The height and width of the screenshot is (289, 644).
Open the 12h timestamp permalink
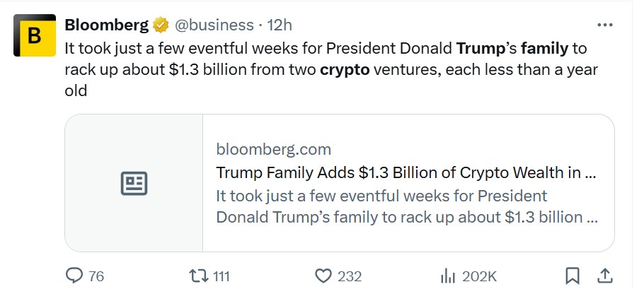click(280, 25)
